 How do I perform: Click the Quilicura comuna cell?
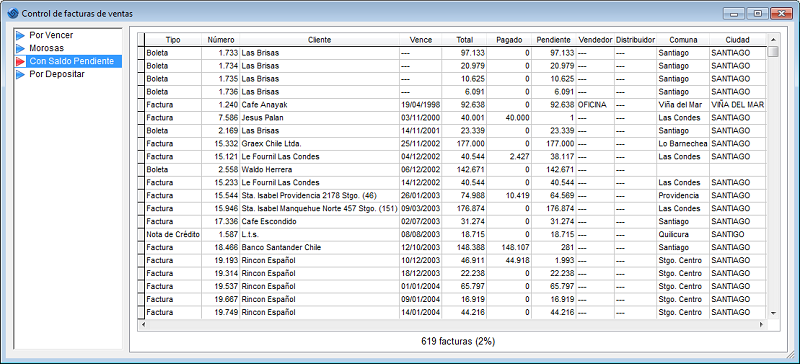[683, 235]
